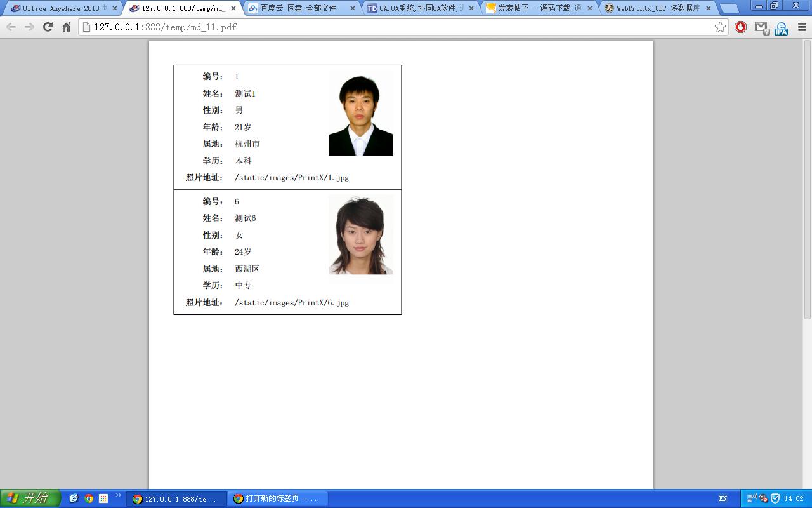This screenshot has width=812, height=508.
Task: Click the education value 中专
Action: click(244, 286)
